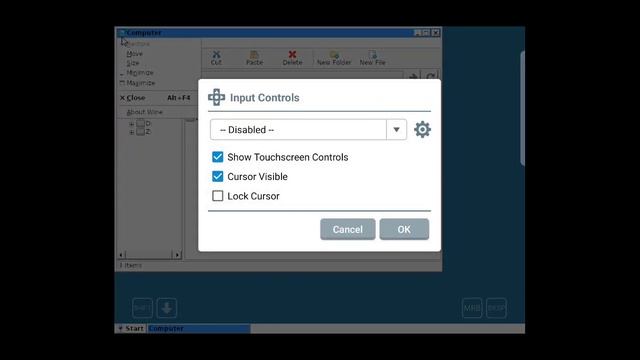The width and height of the screenshot is (640, 360).
Task: Click New Folder in the Computer toolbar
Action: point(334,58)
